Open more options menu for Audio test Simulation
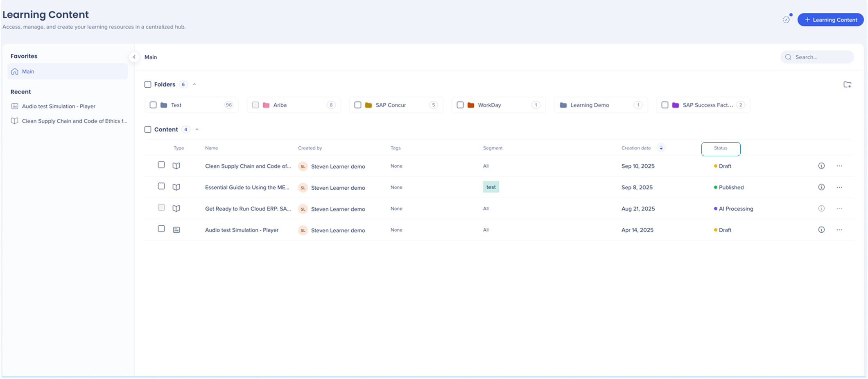The image size is (868, 379). [x=839, y=230]
